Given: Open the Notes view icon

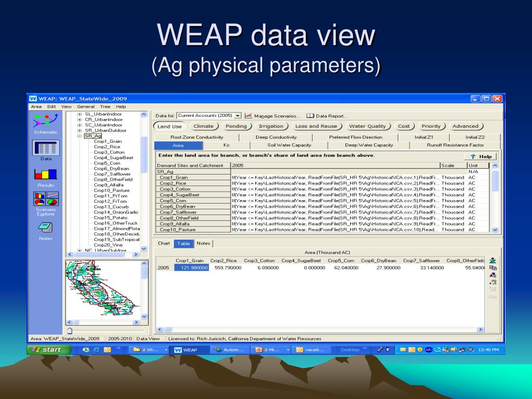Looking at the screenshot, I should point(46,231).
